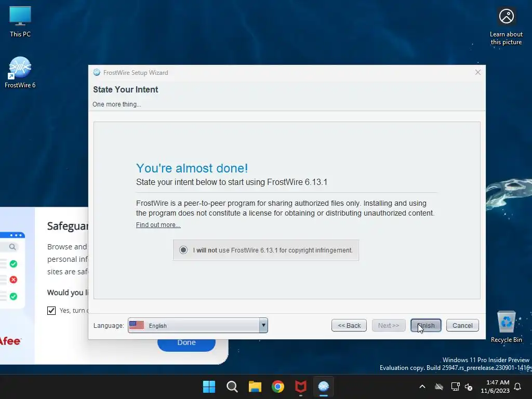Click Finish to complete setup
The width and height of the screenshot is (532, 399).
coord(426,325)
